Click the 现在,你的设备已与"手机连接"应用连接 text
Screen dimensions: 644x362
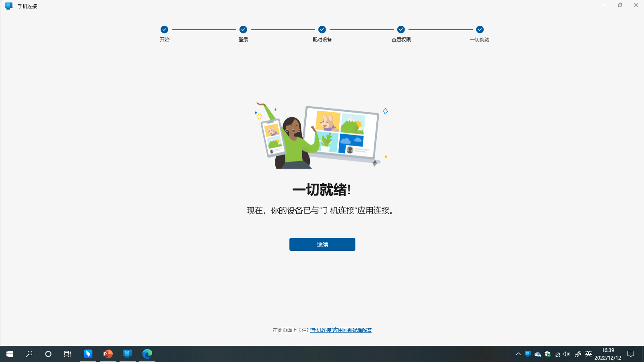tap(320, 210)
